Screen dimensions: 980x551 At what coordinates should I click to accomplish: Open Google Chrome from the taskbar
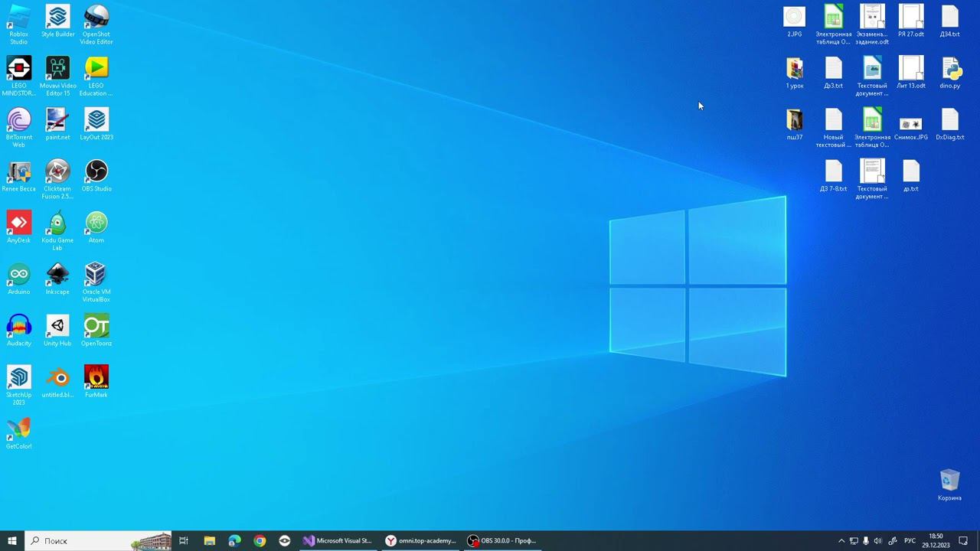click(260, 540)
